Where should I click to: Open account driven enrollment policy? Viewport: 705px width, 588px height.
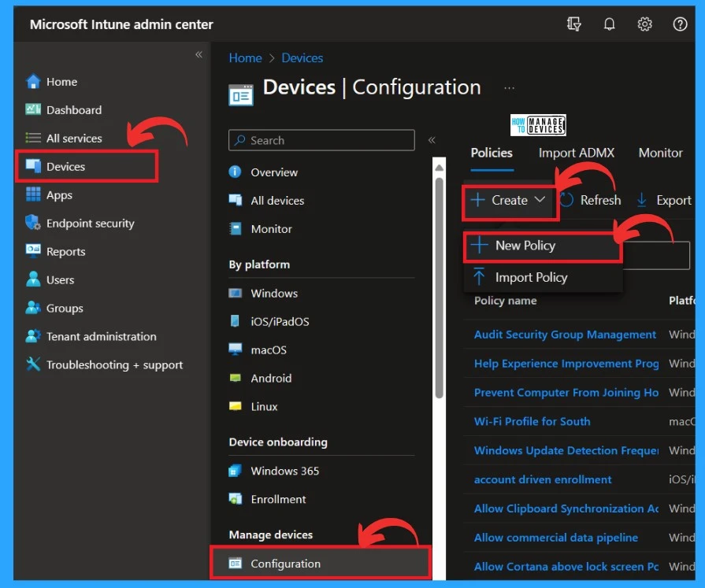coord(543,479)
